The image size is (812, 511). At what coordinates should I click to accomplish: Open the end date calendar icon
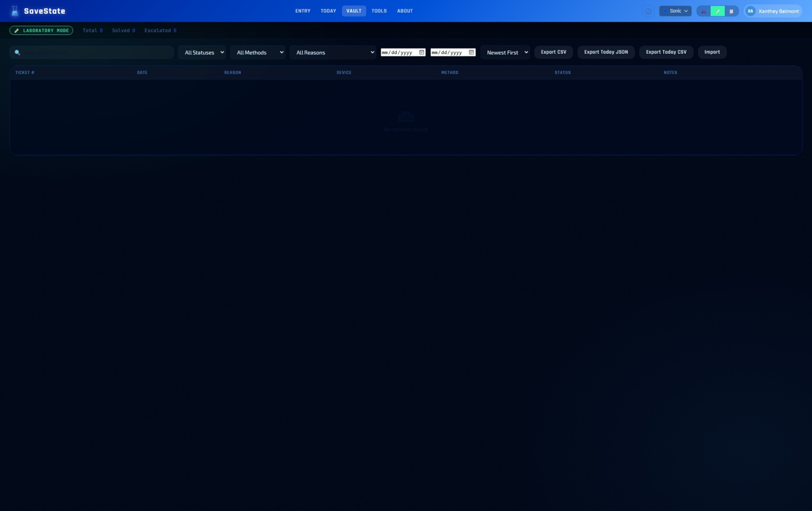point(471,52)
